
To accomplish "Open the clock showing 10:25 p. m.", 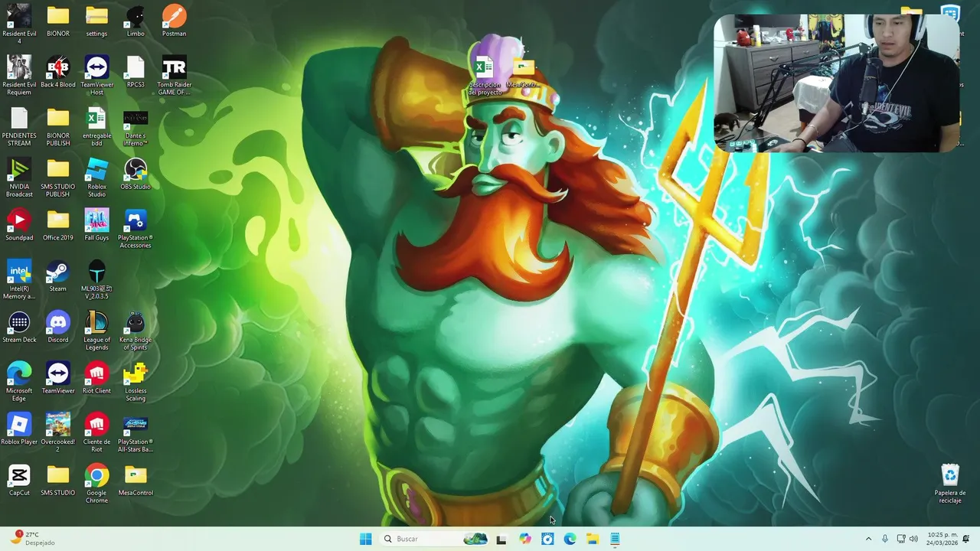I will [x=942, y=539].
